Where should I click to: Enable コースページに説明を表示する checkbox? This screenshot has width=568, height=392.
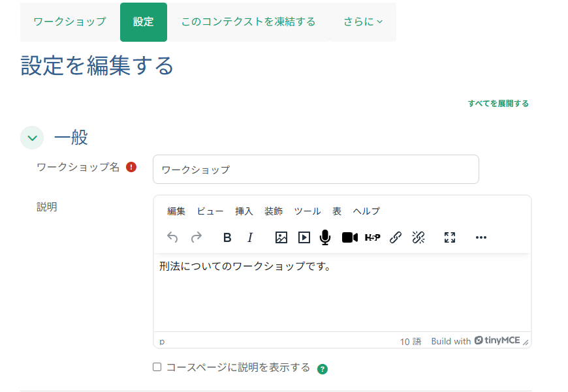157,367
